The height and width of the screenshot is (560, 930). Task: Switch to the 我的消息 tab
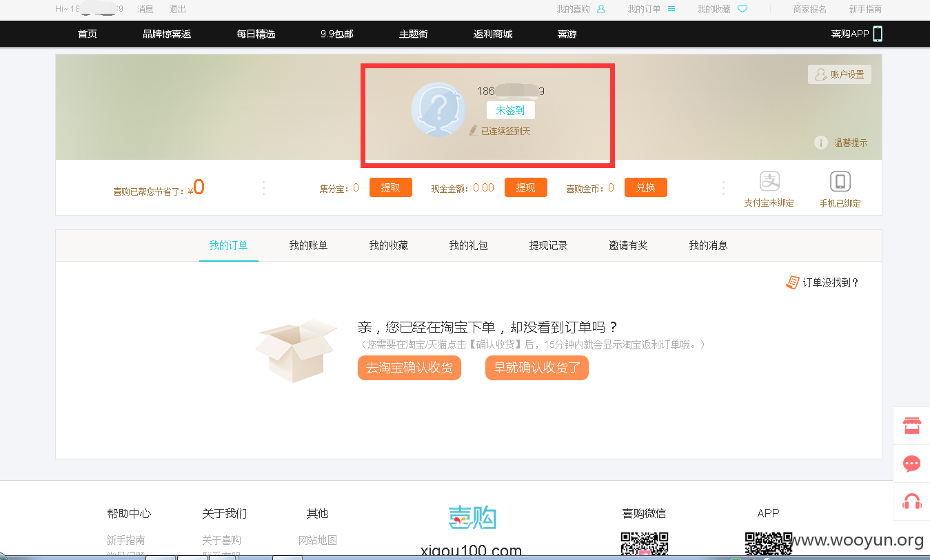tap(708, 245)
